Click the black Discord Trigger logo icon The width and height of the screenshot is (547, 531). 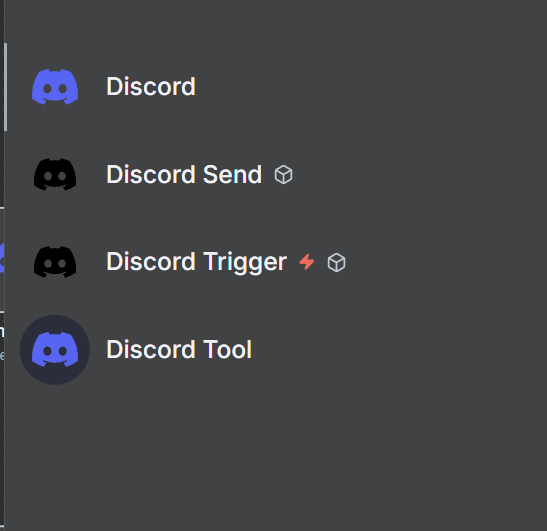(x=55, y=262)
